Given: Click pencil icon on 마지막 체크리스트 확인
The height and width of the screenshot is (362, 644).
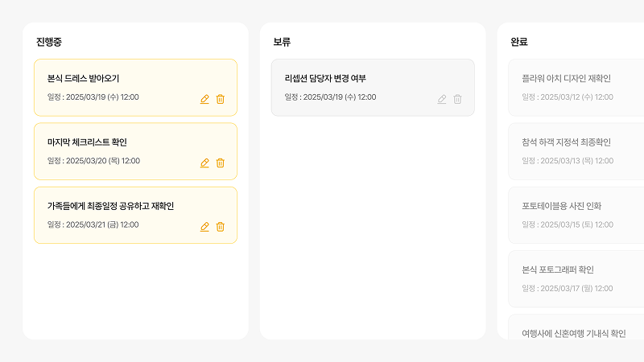Looking at the screenshot, I should (x=204, y=163).
